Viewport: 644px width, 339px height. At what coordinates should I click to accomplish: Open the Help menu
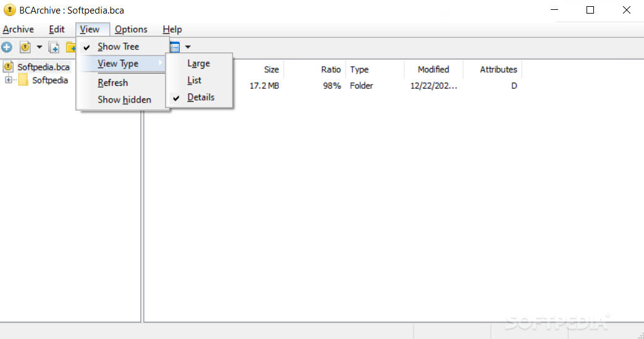click(x=172, y=30)
